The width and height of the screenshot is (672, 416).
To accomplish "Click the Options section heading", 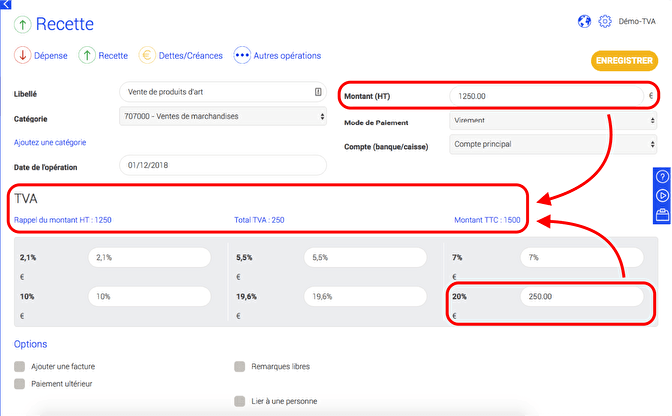I will coord(30,344).
